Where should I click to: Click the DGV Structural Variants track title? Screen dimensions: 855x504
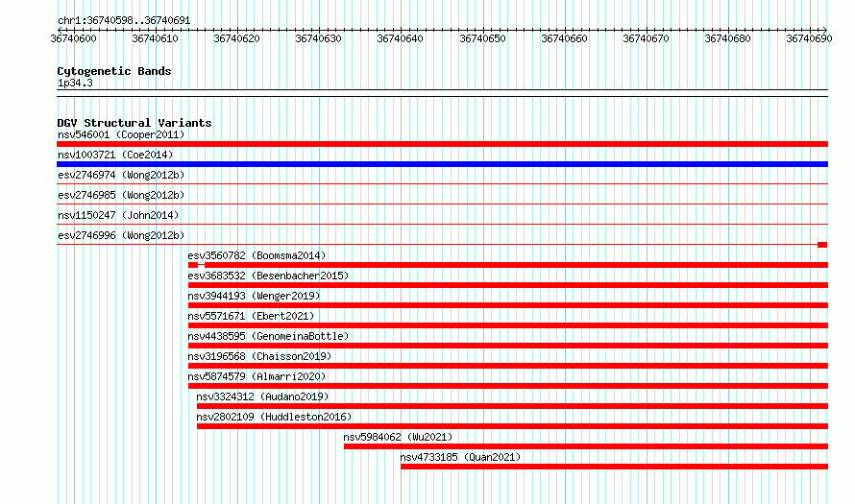click(134, 123)
